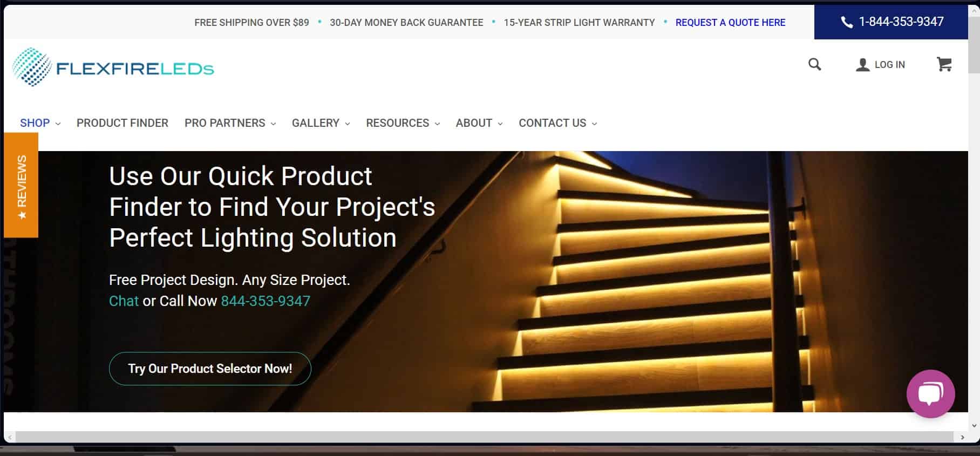Click horizontal scrollbar right arrow
This screenshot has width=980, height=456.
962,437
